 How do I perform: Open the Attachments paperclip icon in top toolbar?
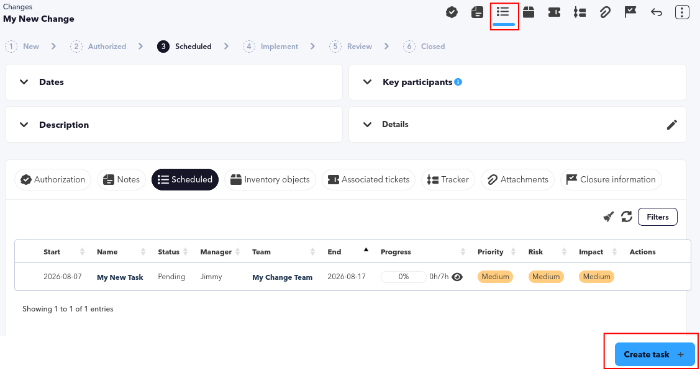605,12
